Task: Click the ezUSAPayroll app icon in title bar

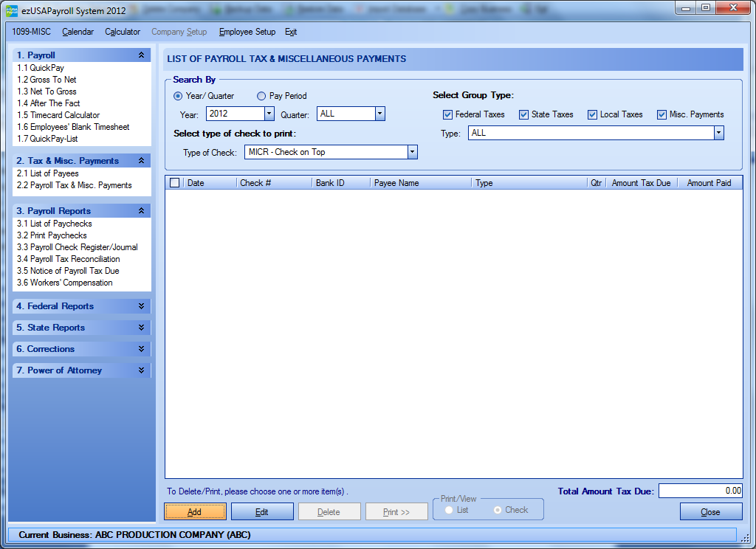Action: [x=12, y=10]
